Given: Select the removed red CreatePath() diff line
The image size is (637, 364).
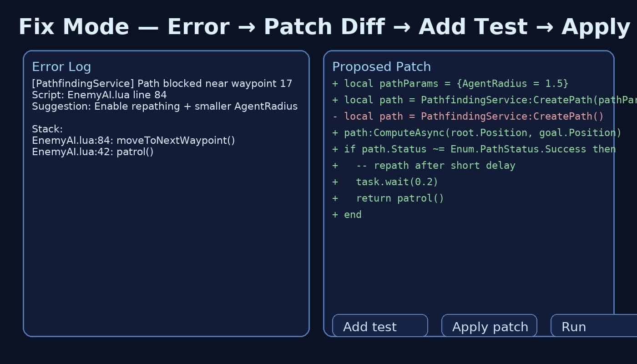Looking at the screenshot, I should coord(468,116).
